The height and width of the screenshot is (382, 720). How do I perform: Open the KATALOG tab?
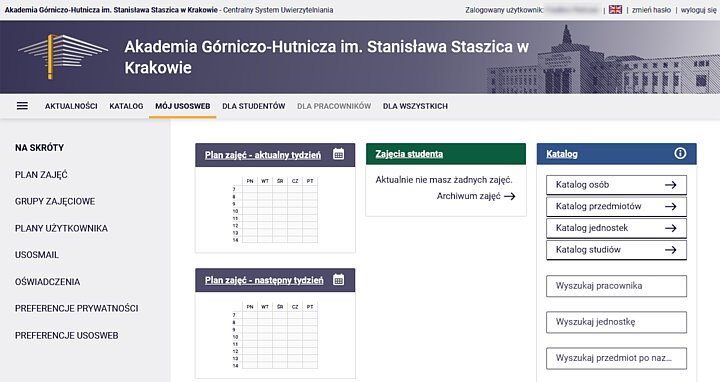pos(126,106)
